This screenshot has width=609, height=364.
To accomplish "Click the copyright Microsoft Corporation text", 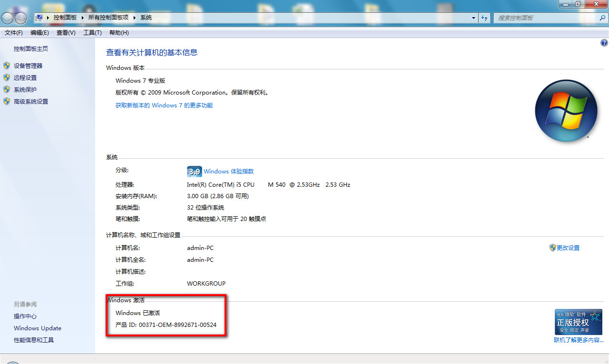I will click(194, 93).
